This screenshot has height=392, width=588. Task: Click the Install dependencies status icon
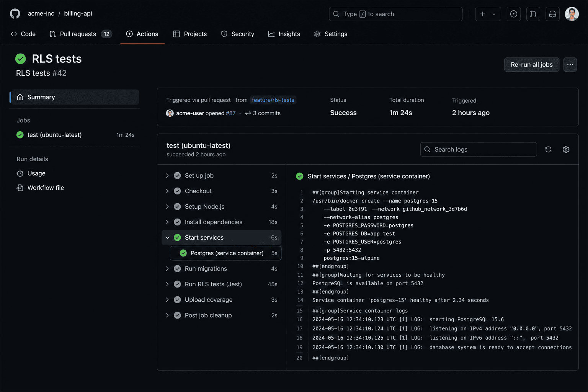[x=177, y=222]
